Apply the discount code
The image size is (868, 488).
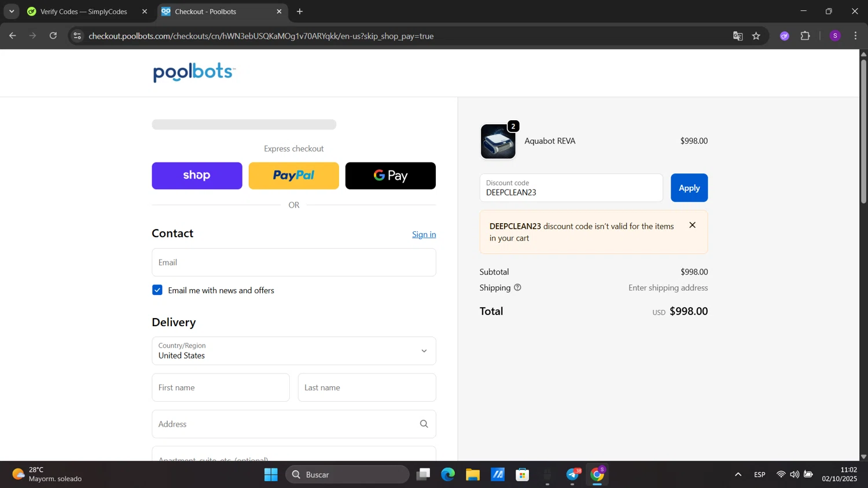pyautogui.click(x=689, y=188)
